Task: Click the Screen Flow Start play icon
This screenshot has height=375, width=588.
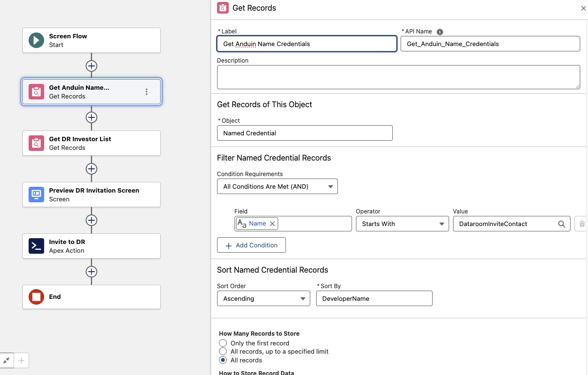Action: 36,40
